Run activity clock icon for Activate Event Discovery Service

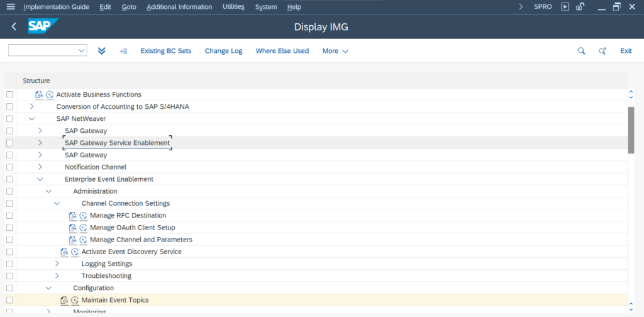(75, 252)
